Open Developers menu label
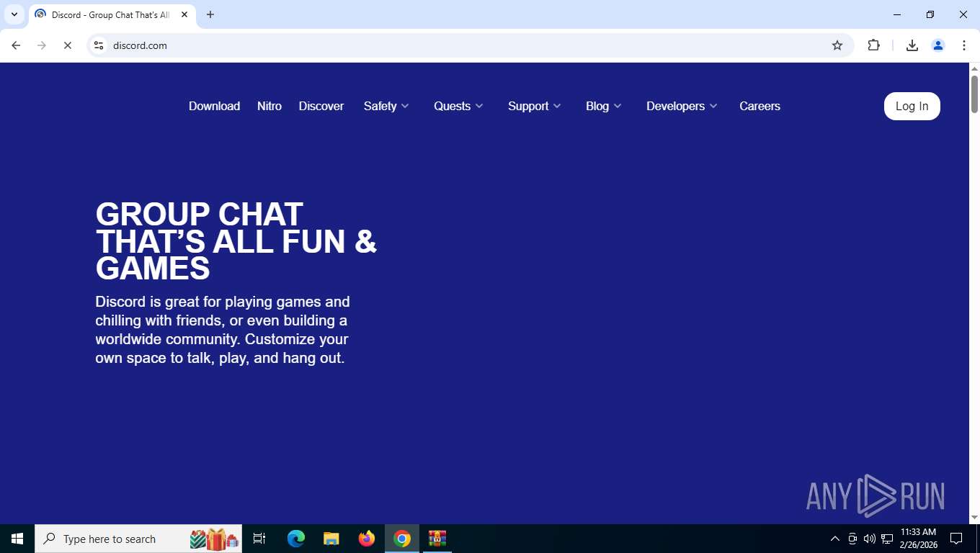This screenshot has height=553, width=980. [x=675, y=106]
